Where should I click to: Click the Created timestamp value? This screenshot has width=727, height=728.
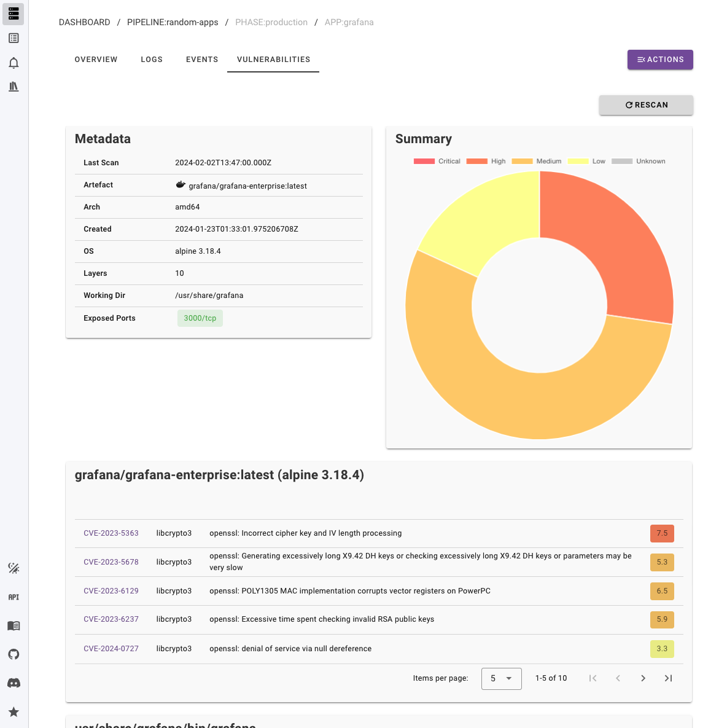tap(236, 229)
